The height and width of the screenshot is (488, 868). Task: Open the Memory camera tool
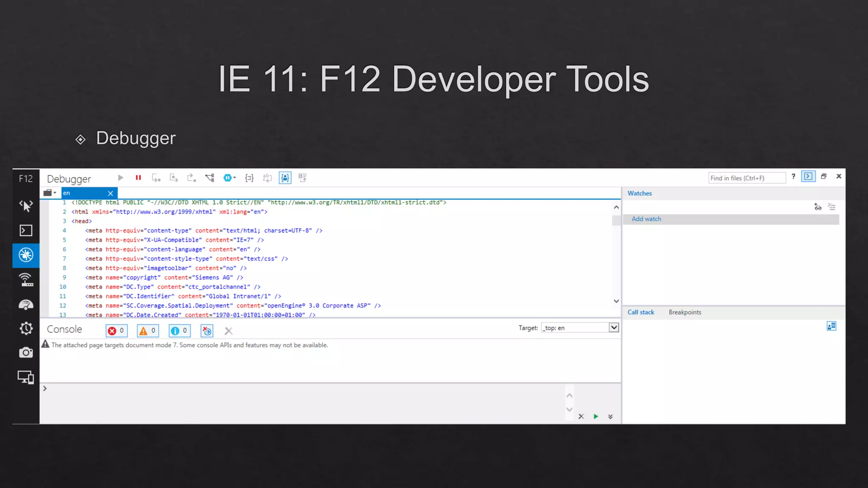26,352
